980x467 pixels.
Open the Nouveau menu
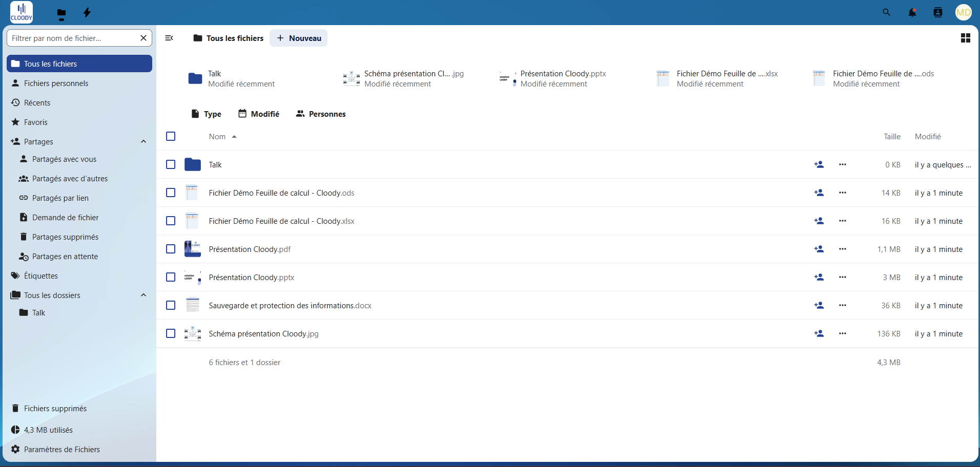[299, 38]
